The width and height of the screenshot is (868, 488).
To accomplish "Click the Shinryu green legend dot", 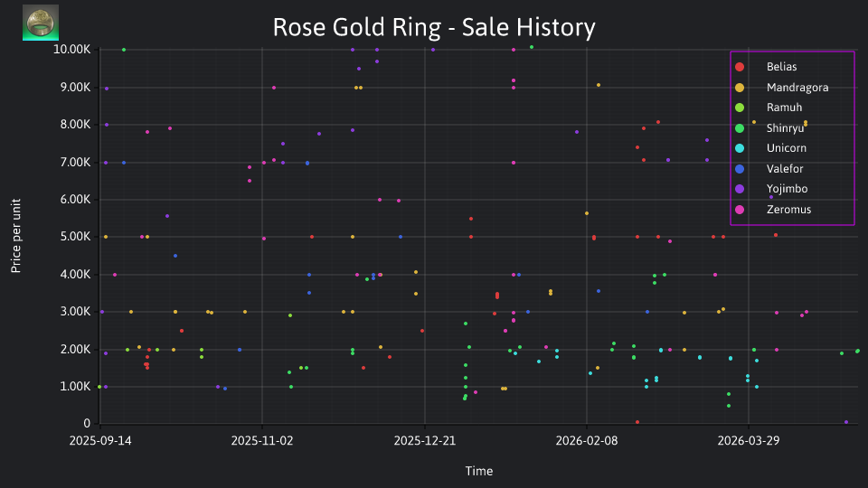I will coord(740,128).
